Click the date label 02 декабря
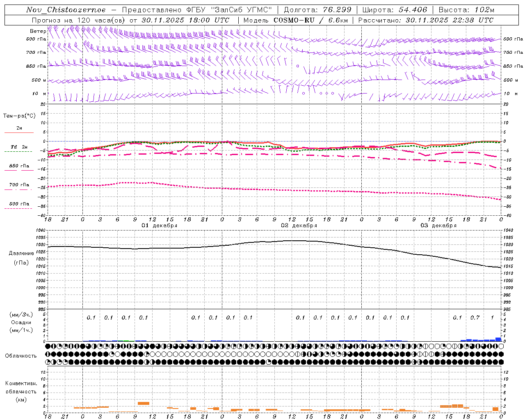 pos(299,226)
